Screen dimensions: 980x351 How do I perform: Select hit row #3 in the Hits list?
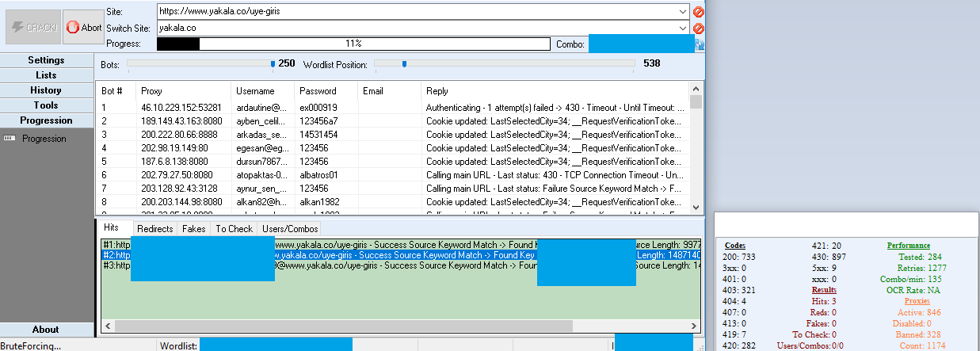(x=401, y=265)
